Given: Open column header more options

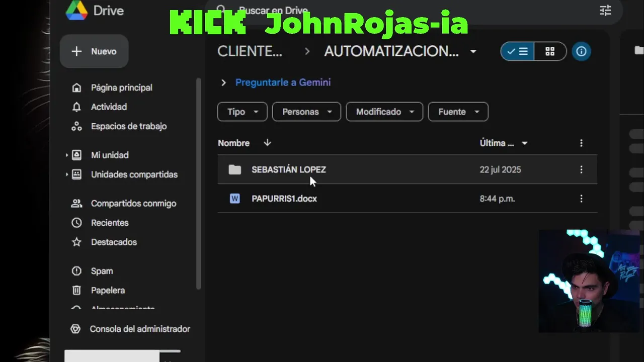Looking at the screenshot, I should (581, 143).
